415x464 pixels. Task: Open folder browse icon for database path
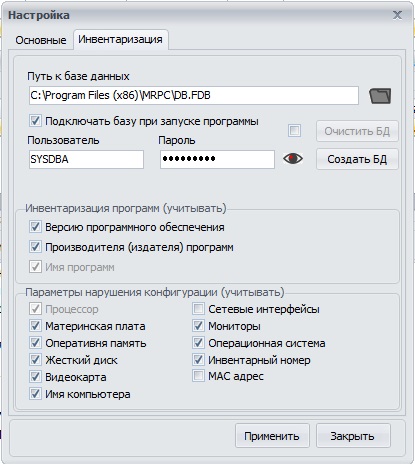point(380,96)
